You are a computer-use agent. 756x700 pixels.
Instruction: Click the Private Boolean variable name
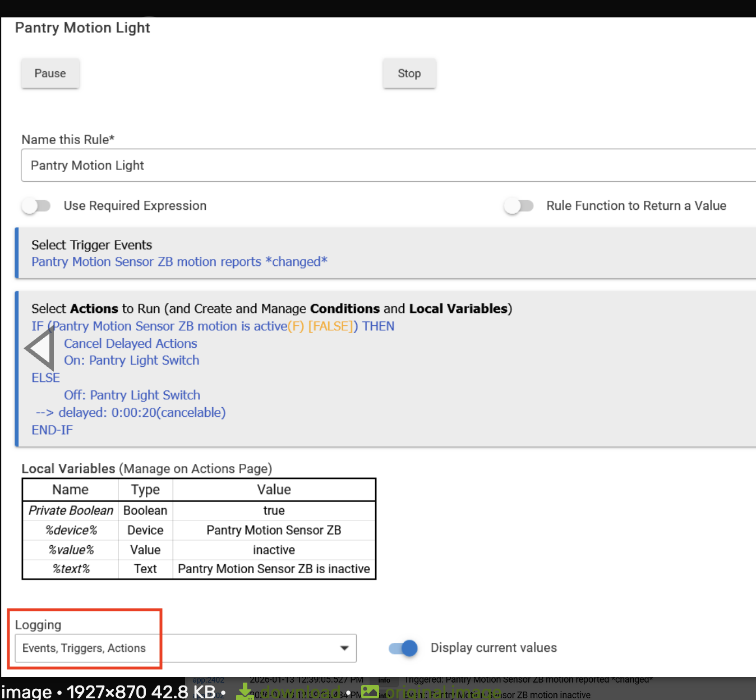tap(71, 510)
